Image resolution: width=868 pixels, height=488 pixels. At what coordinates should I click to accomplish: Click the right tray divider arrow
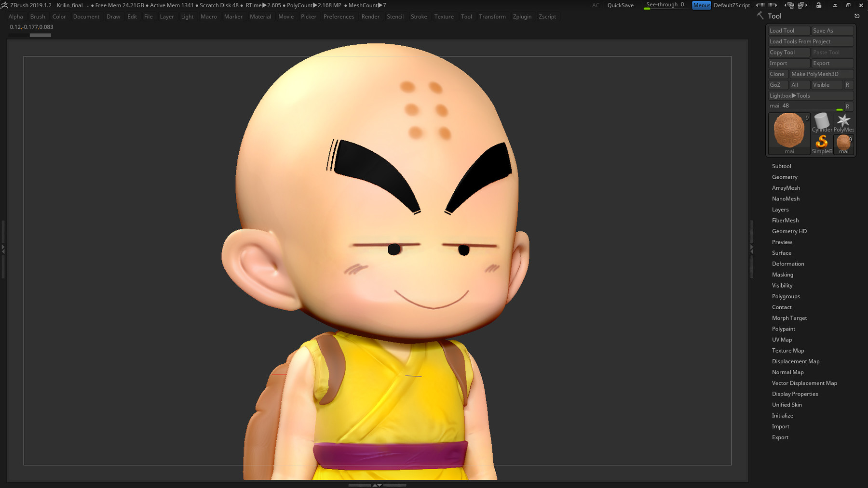751,249
